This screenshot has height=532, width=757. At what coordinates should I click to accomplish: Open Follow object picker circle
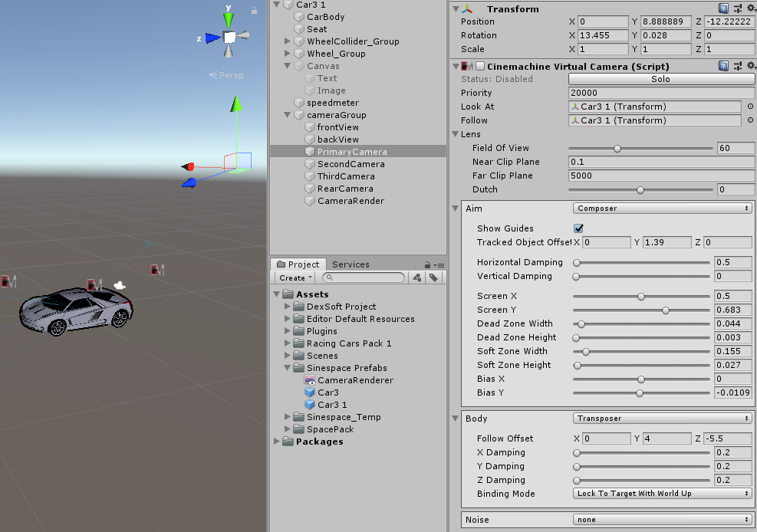click(x=750, y=120)
